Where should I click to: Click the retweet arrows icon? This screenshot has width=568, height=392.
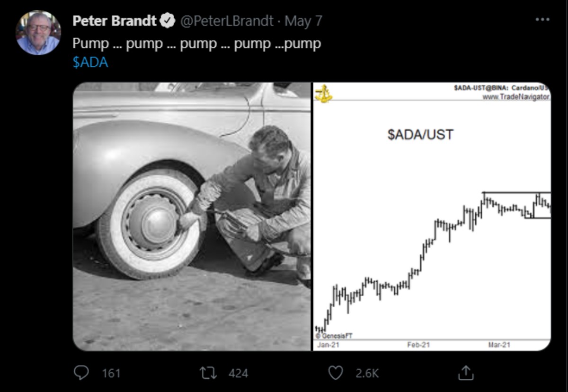coord(208,373)
